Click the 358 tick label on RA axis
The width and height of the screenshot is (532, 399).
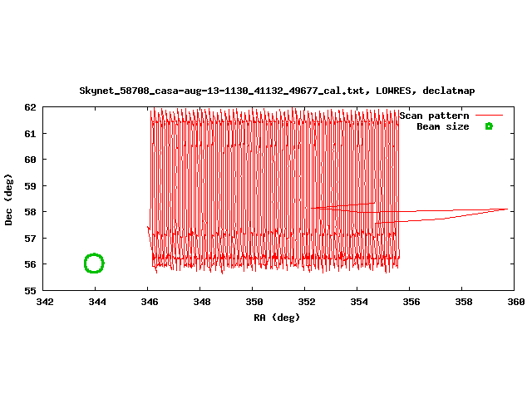[464, 302]
